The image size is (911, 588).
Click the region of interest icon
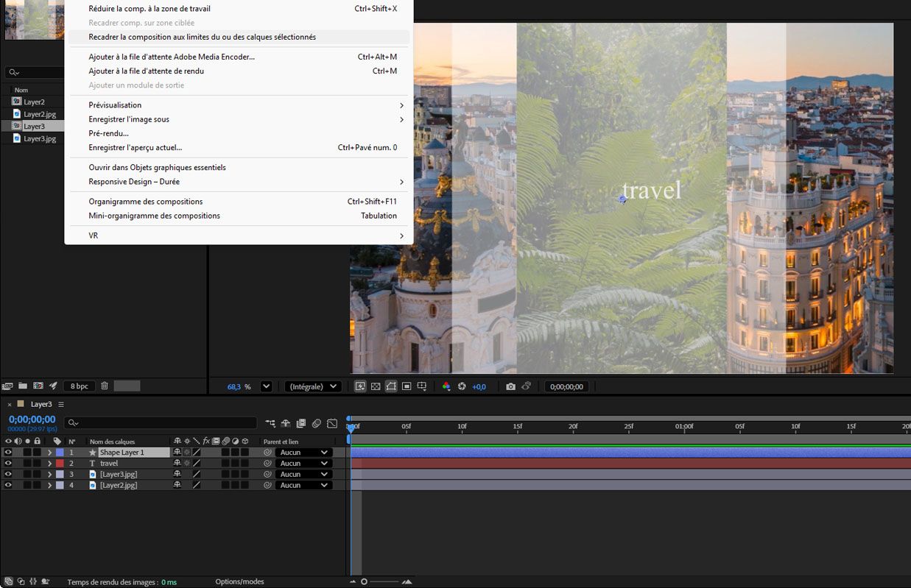click(407, 386)
